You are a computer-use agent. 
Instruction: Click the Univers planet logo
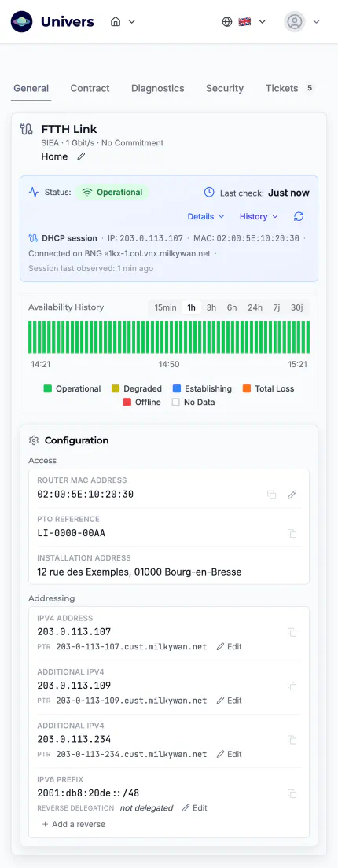click(x=21, y=21)
